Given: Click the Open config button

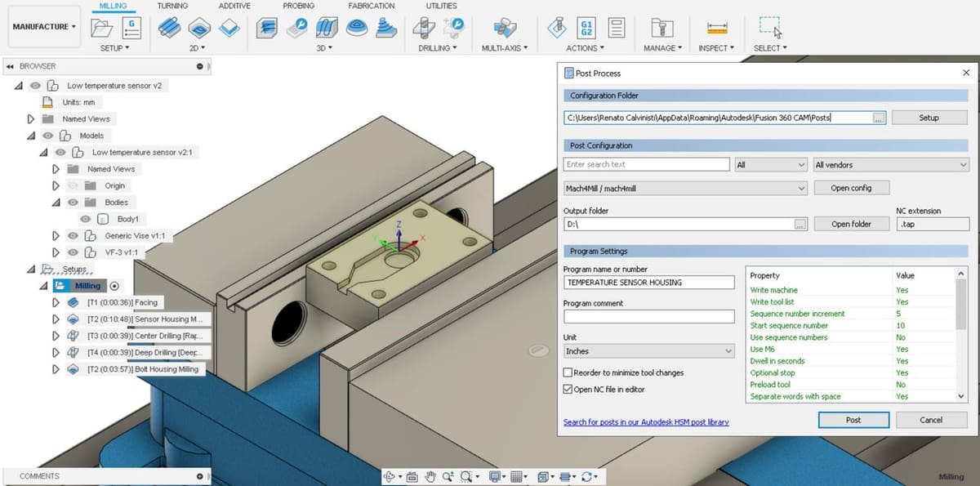Looking at the screenshot, I should pos(851,188).
